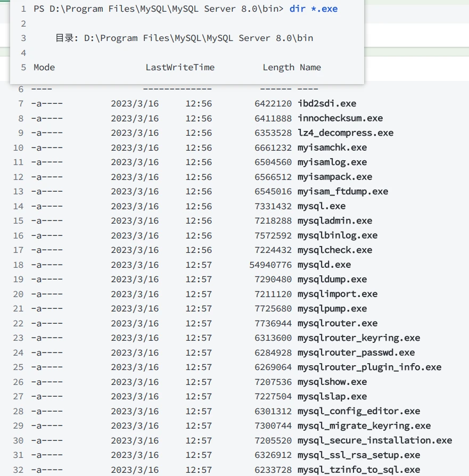Select myisampack.exe file name

click(x=335, y=177)
